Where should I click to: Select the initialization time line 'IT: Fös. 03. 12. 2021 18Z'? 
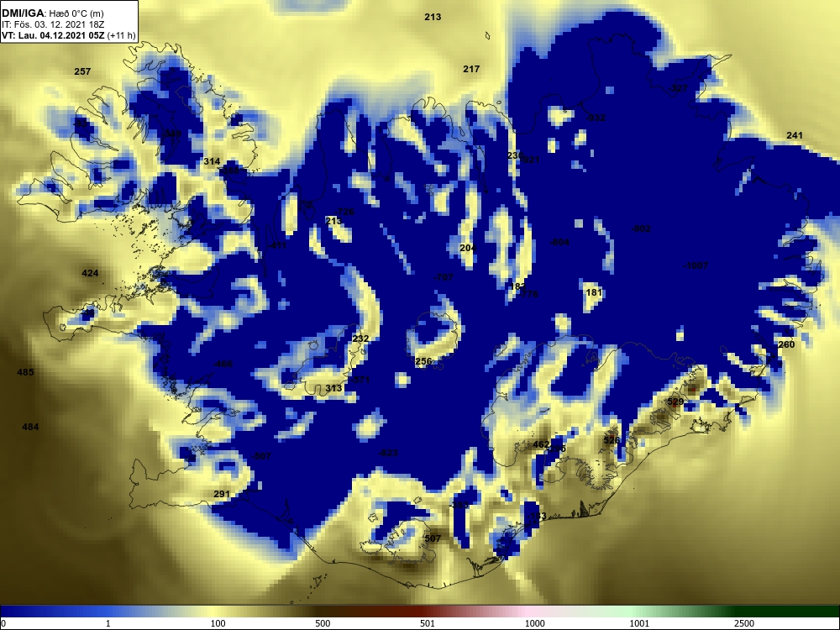[52, 24]
